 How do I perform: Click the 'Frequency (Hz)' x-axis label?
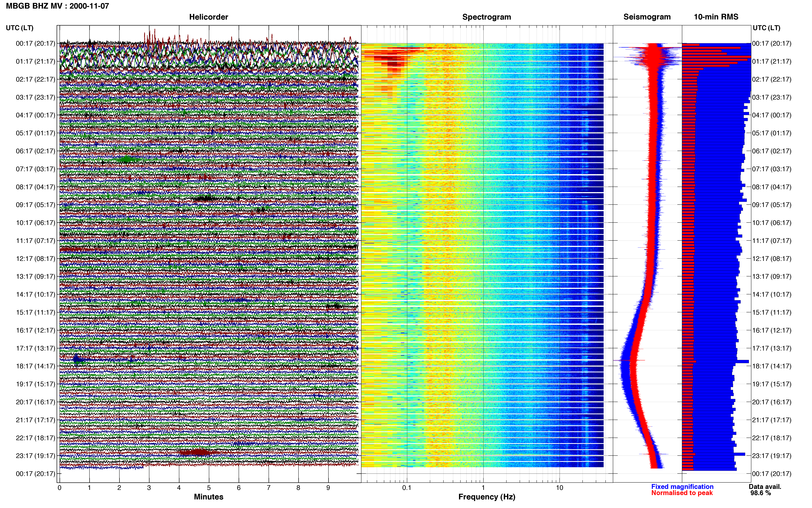click(487, 497)
